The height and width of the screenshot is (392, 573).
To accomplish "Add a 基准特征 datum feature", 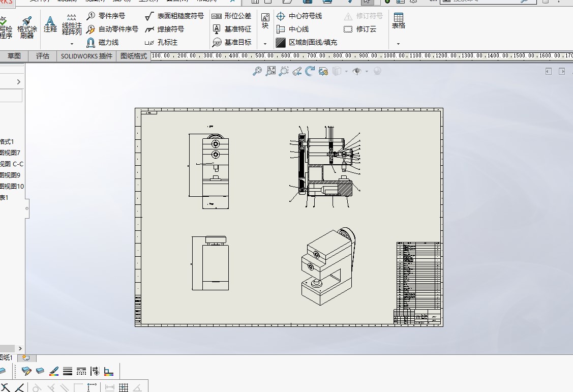I will pos(231,29).
